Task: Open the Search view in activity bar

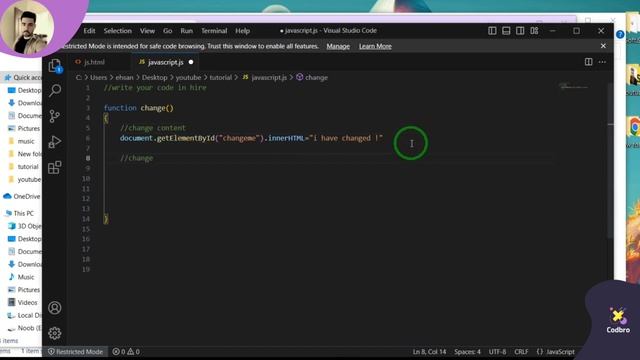Action: [x=55, y=90]
